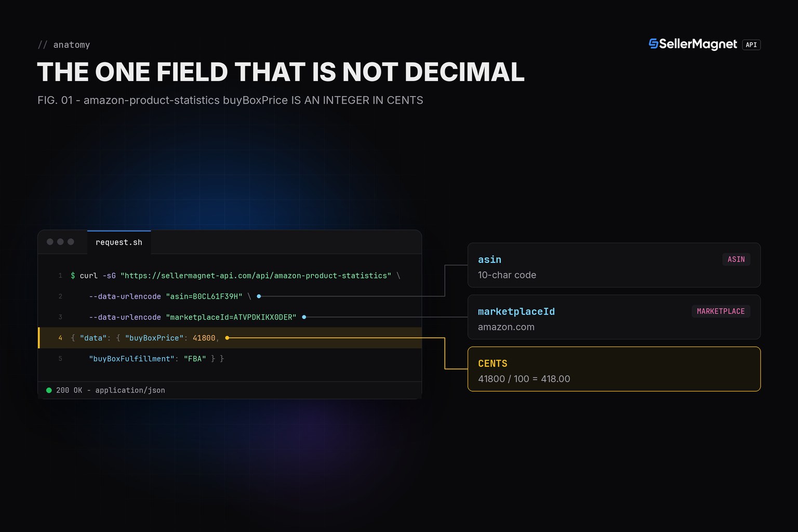The height and width of the screenshot is (532, 798).
Task: Click the MARKETPLACE tag badge
Action: tap(721, 311)
